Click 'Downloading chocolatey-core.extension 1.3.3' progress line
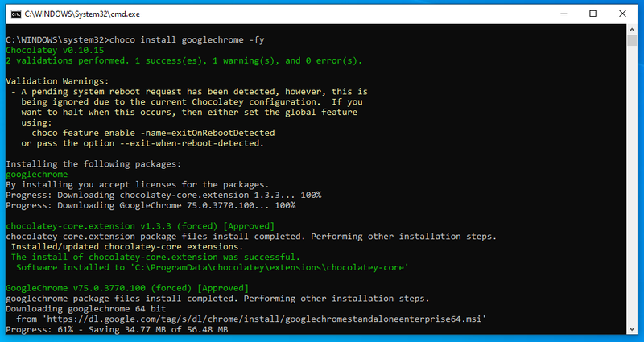This screenshot has height=342, width=644. click(163, 195)
